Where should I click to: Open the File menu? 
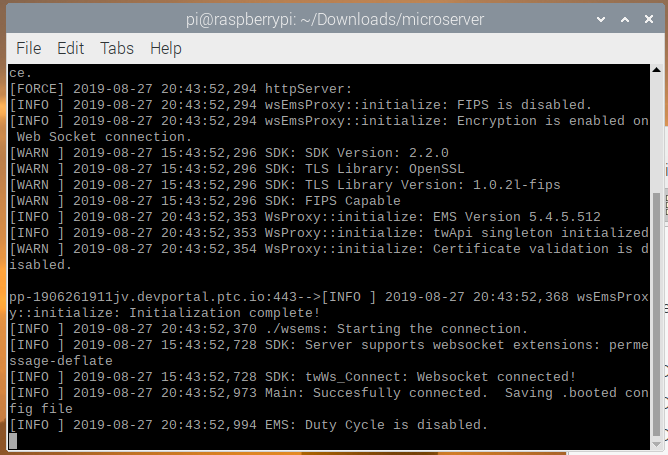[29, 48]
